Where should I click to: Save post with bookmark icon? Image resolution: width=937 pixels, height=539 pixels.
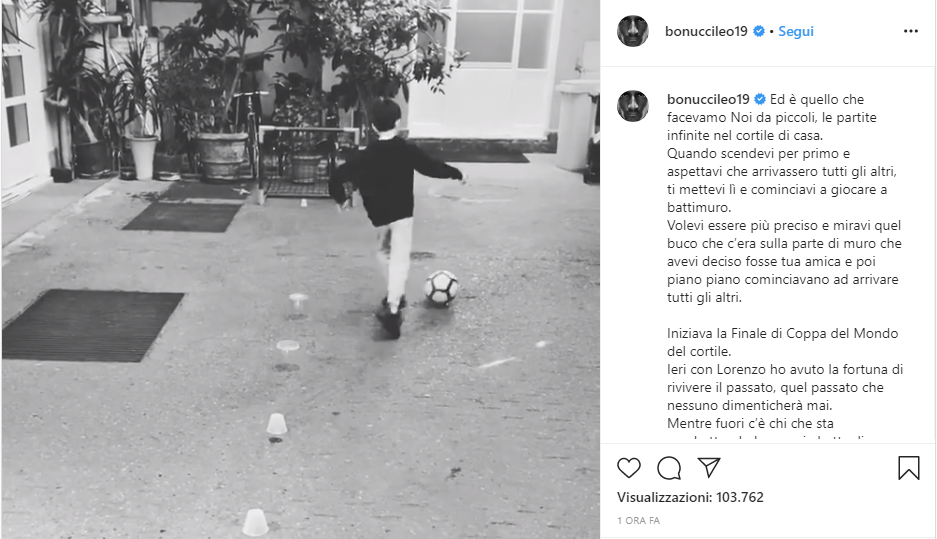[908, 468]
